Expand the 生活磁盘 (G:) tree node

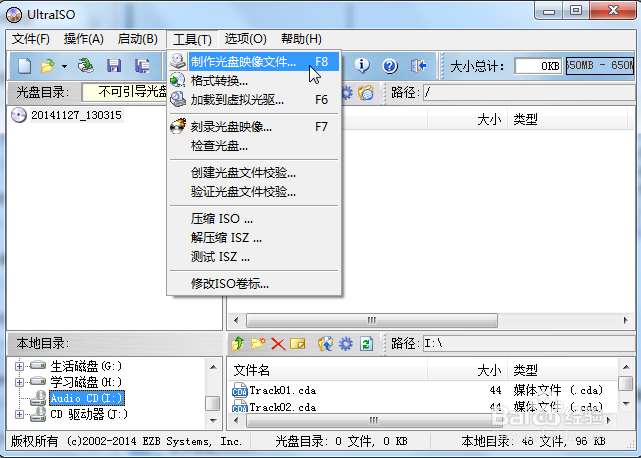[x=19, y=366]
